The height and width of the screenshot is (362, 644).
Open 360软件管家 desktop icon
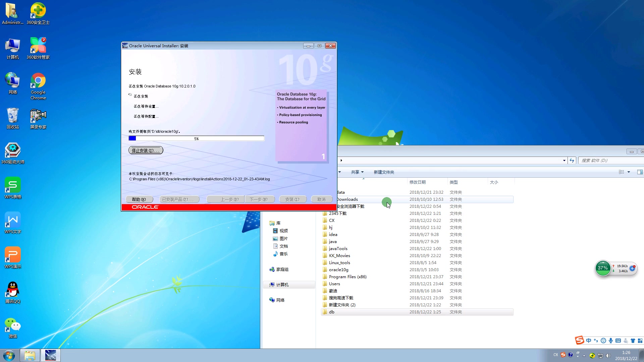pos(38,49)
